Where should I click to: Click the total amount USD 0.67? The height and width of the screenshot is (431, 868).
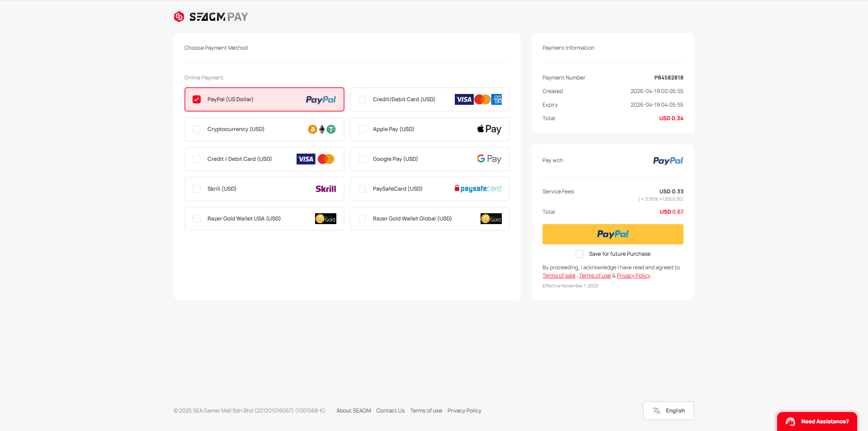tap(671, 212)
